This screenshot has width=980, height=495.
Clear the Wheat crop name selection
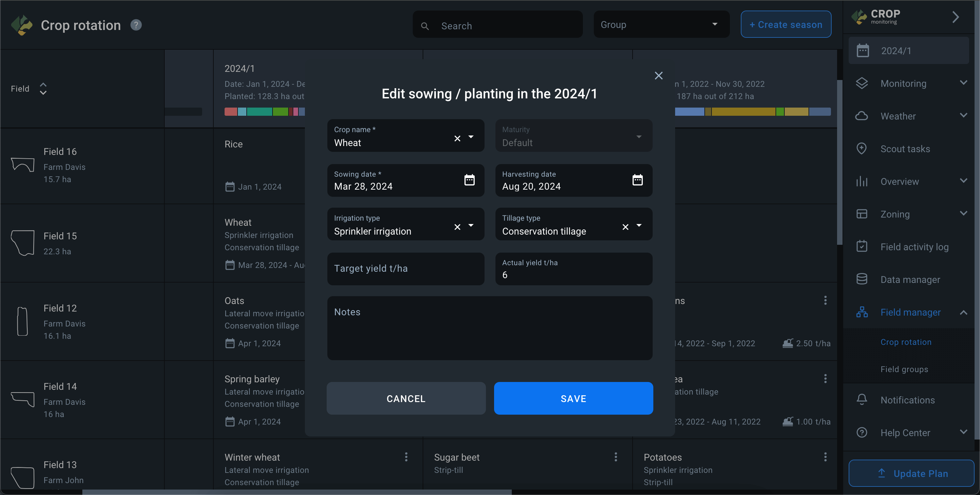(457, 139)
